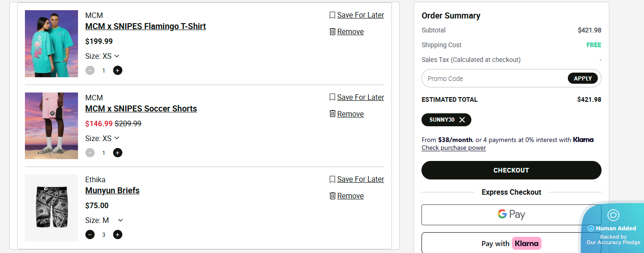The width and height of the screenshot is (644, 253).
Task: Increase Flamingo T-Shirt quantity with plus
Action: tap(118, 70)
